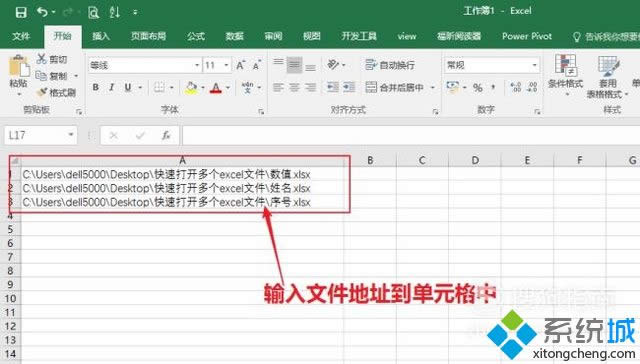640x364 pixels.
Task: Click Merge and Center (合并后居中) button
Action: (x=394, y=87)
